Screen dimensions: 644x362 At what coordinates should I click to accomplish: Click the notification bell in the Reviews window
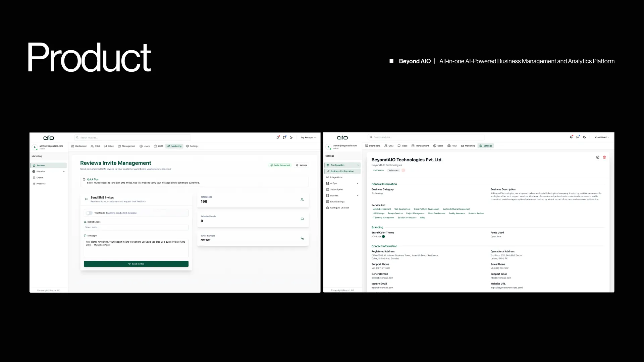tap(278, 137)
